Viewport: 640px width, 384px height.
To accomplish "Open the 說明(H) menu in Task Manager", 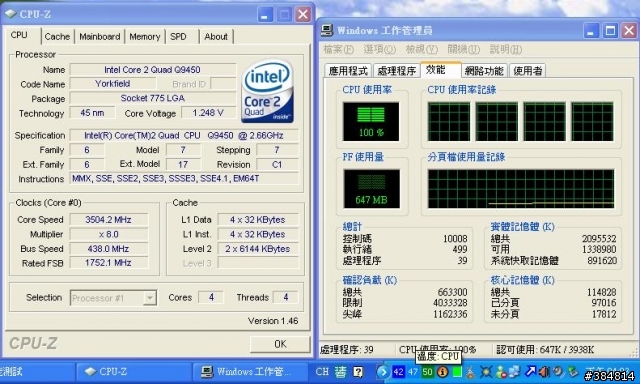I will [506, 49].
